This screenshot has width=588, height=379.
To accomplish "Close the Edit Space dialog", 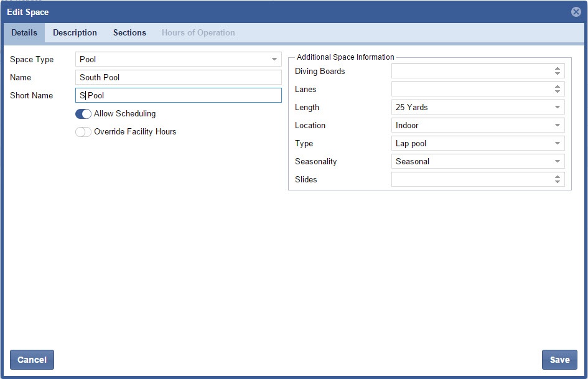I will click(x=576, y=12).
